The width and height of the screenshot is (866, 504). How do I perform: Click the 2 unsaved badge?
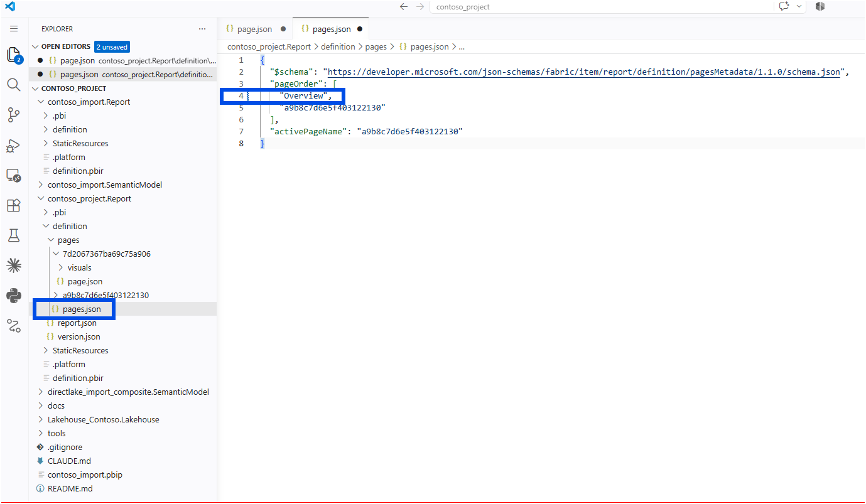(112, 46)
